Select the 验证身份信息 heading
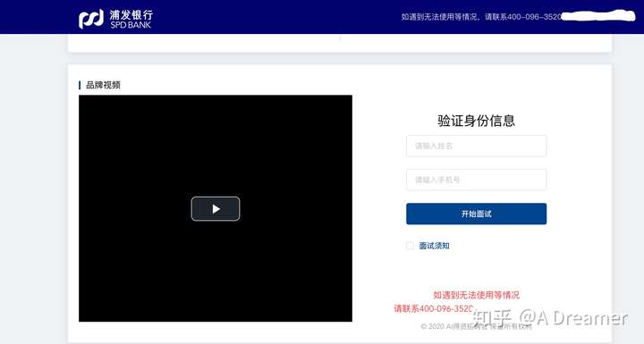 (x=476, y=121)
